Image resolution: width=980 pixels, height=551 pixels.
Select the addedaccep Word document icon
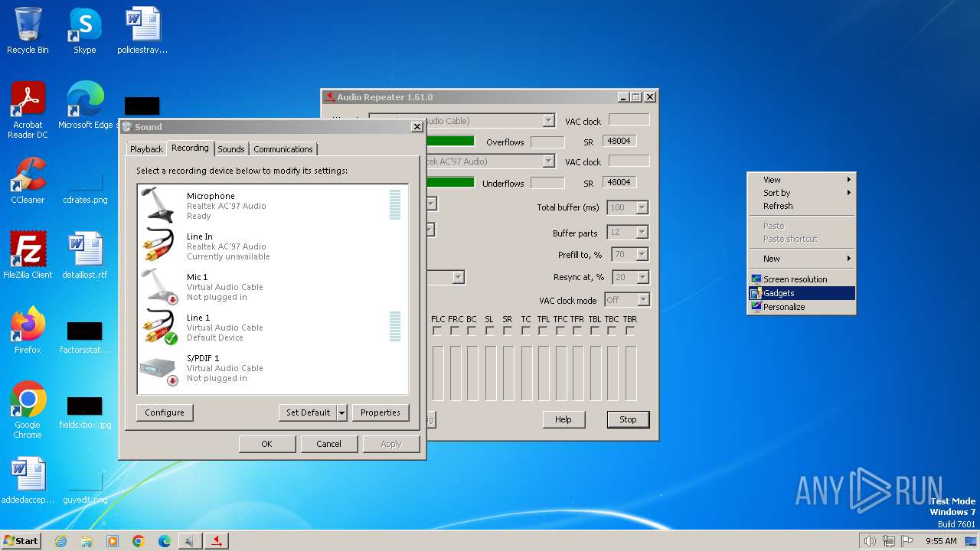click(x=28, y=481)
